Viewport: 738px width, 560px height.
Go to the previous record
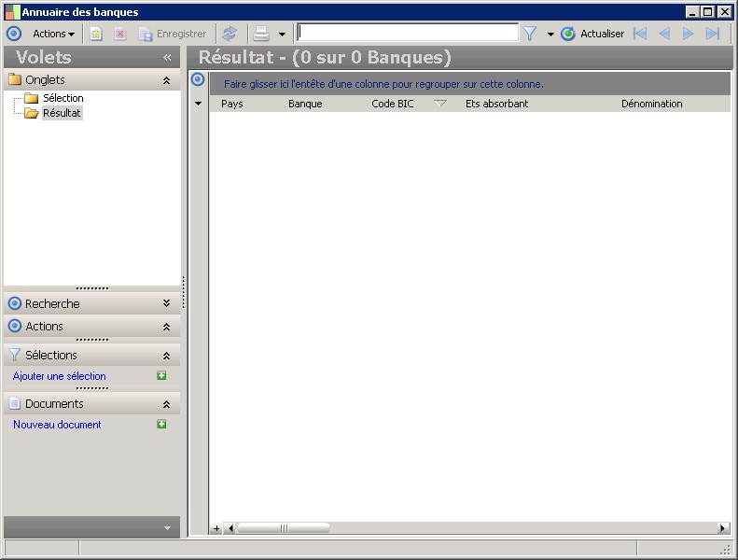point(664,34)
